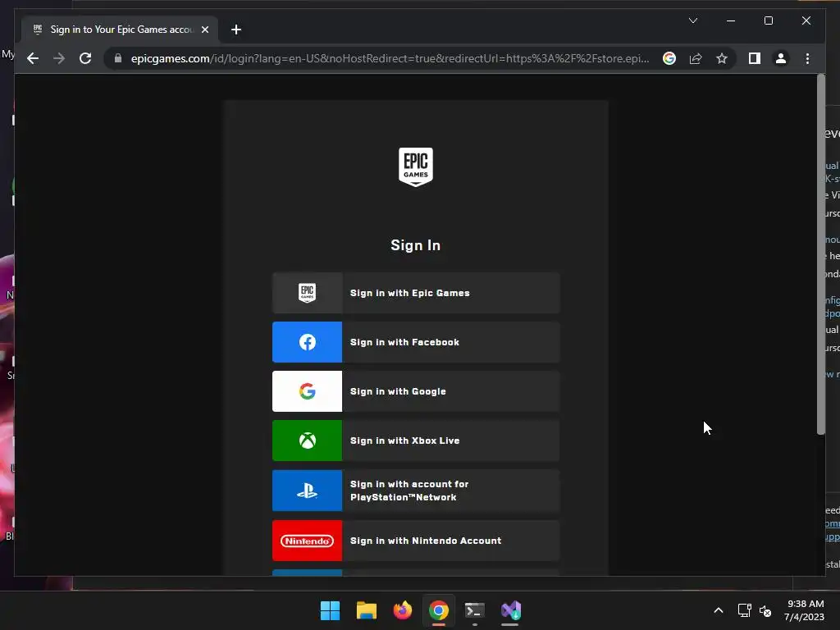Minimize the Chrome window
The width and height of the screenshot is (840, 630).
pyautogui.click(x=731, y=21)
